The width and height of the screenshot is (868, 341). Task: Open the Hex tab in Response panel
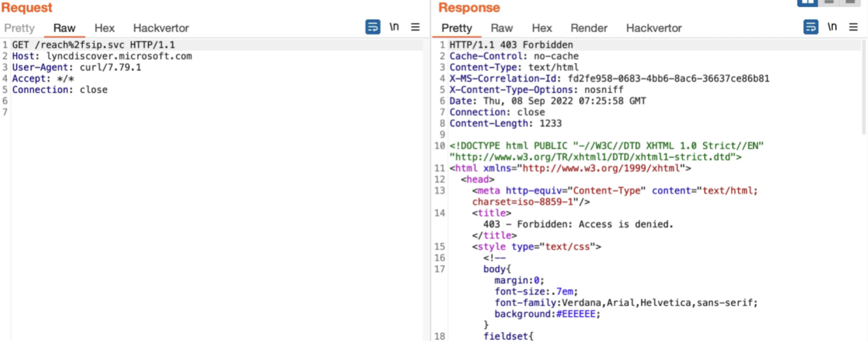click(542, 28)
